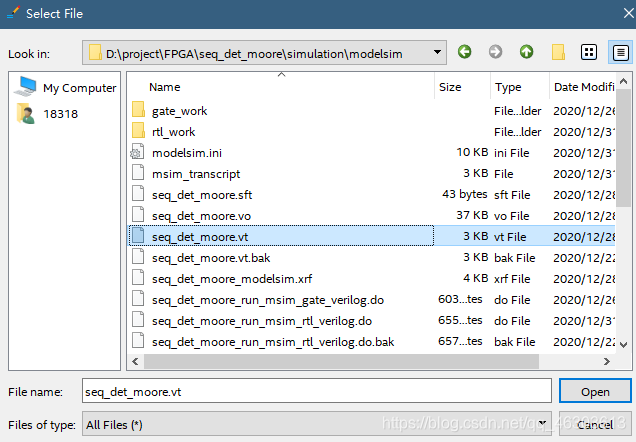Click the seq_det_moore.sft file icon
Viewport: 636px width, 442px height.
(x=138, y=194)
